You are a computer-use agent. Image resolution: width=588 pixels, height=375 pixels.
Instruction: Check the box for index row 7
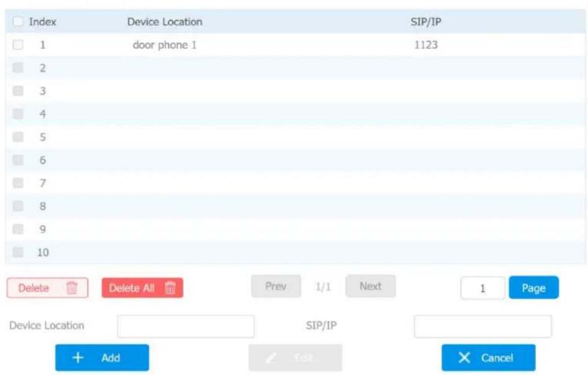click(18, 183)
